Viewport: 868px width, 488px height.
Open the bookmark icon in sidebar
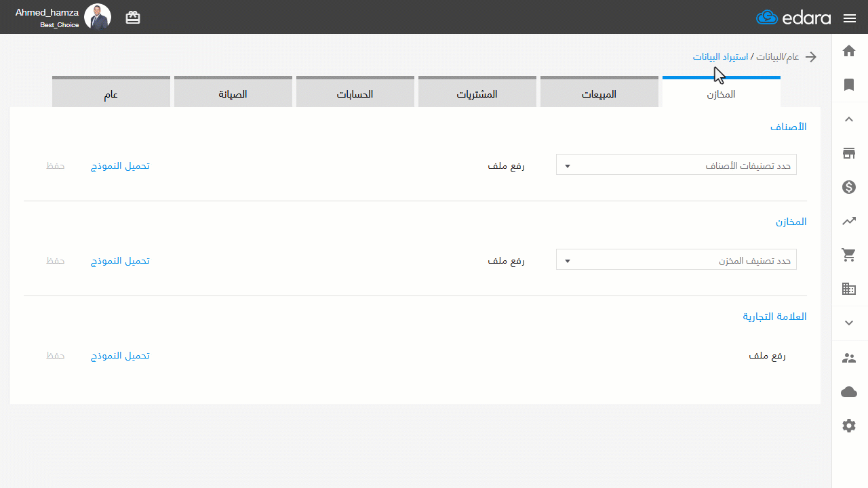pos(849,85)
